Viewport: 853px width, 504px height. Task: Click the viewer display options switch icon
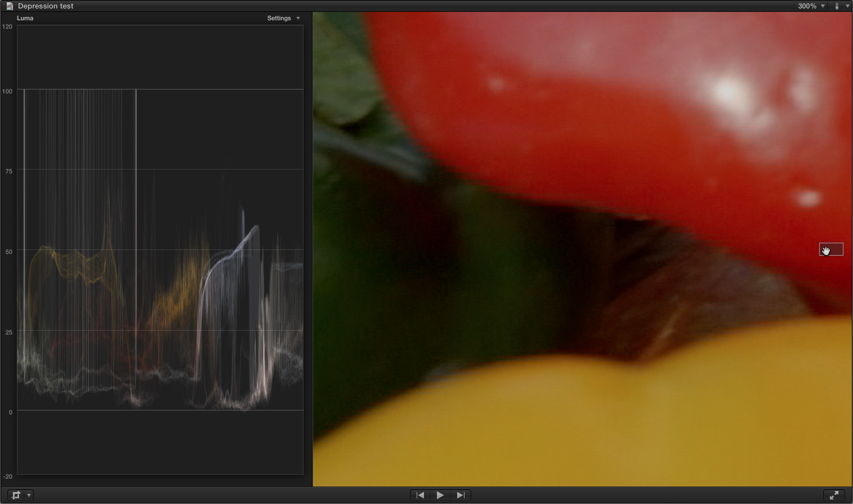pos(837,6)
